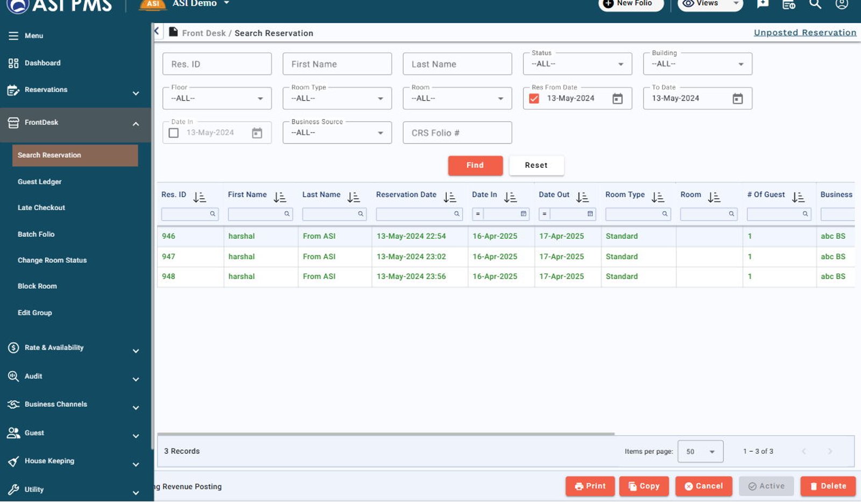Sort by Last Name column
This screenshot has width=861, height=504.
[x=354, y=197]
